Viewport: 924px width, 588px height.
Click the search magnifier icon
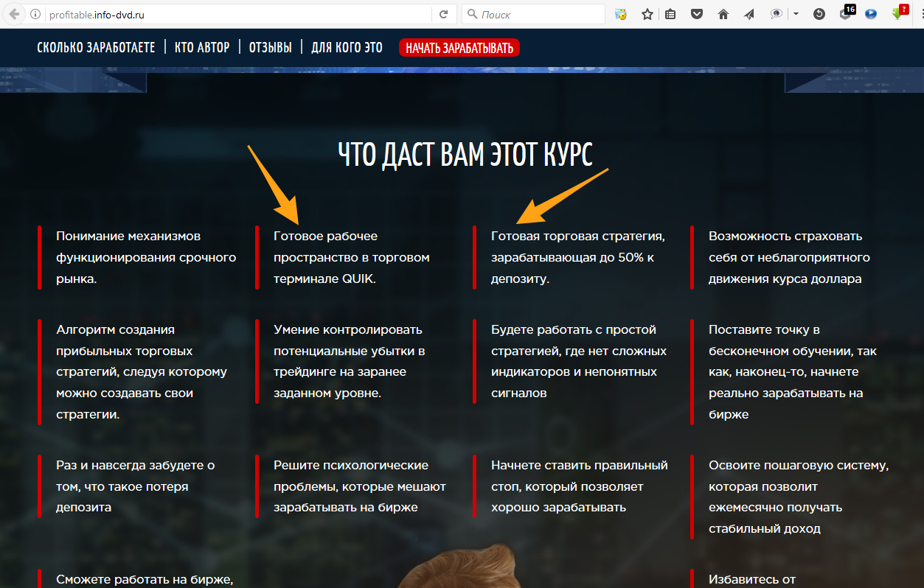471,14
